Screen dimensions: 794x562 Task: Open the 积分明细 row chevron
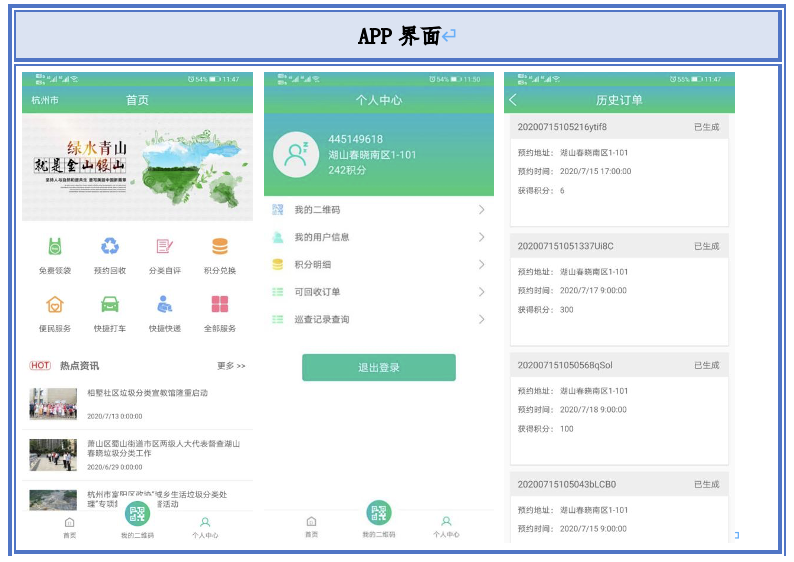[x=481, y=265]
